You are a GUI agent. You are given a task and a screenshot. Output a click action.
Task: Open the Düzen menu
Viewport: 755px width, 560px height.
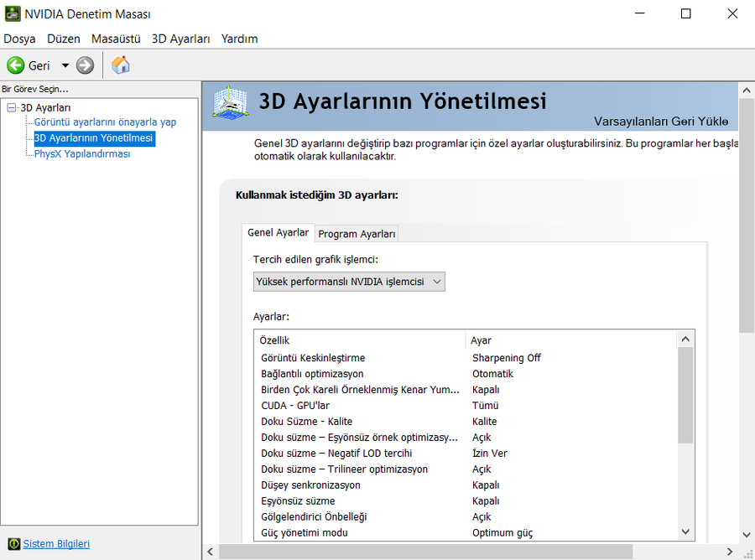click(64, 39)
